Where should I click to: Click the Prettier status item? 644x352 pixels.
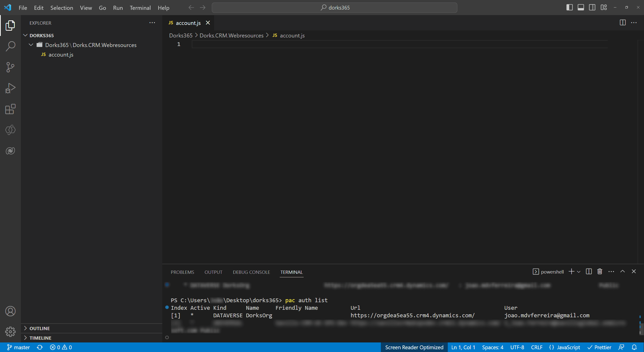click(599, 347)
